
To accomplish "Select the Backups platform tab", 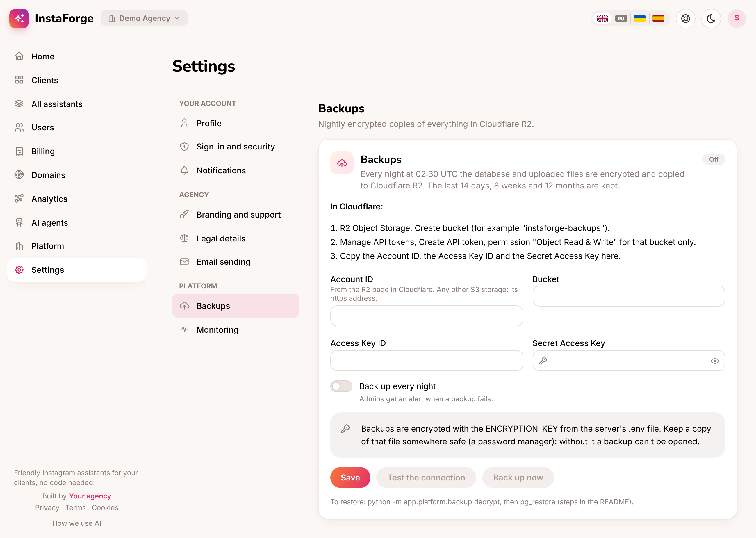I will click(x=236, y=306).
